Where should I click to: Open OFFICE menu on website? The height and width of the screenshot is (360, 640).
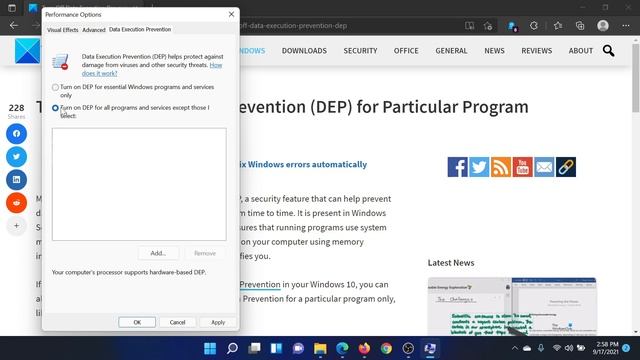pyautogui.click(x=406, y=51)
